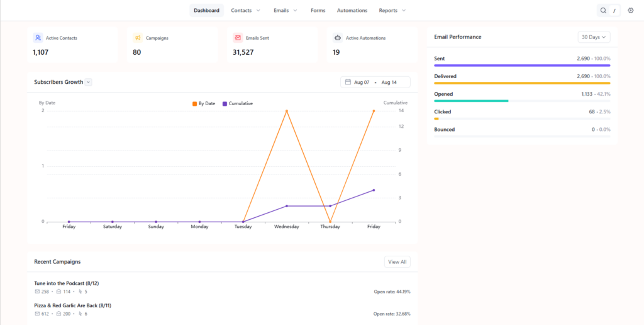This screenshot has width=644, height=325.
Task: Click View All recent campaigns
Action: point(397,261)
